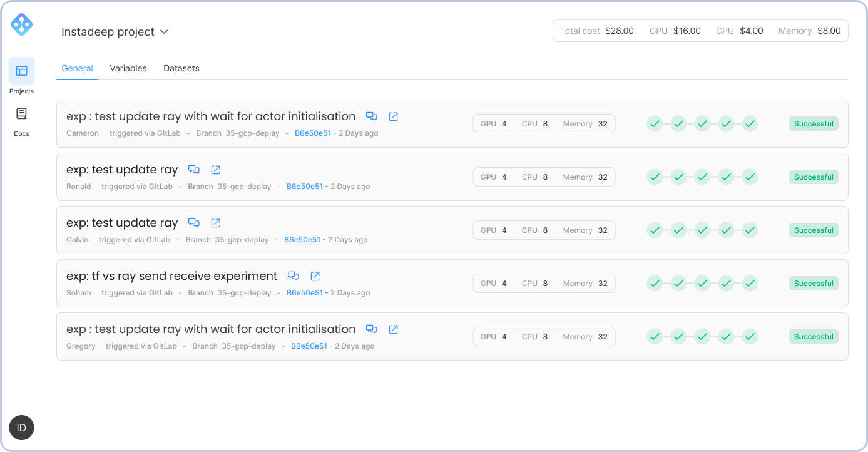Click last pipeline step check in Cameron's row
The image size is (868, 452).
click(x=750, y=124)
